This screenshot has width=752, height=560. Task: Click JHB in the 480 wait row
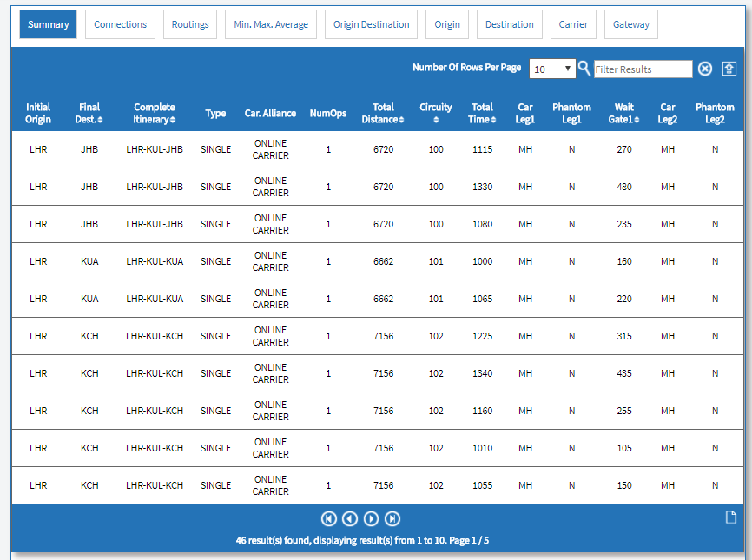coord(89,187)
